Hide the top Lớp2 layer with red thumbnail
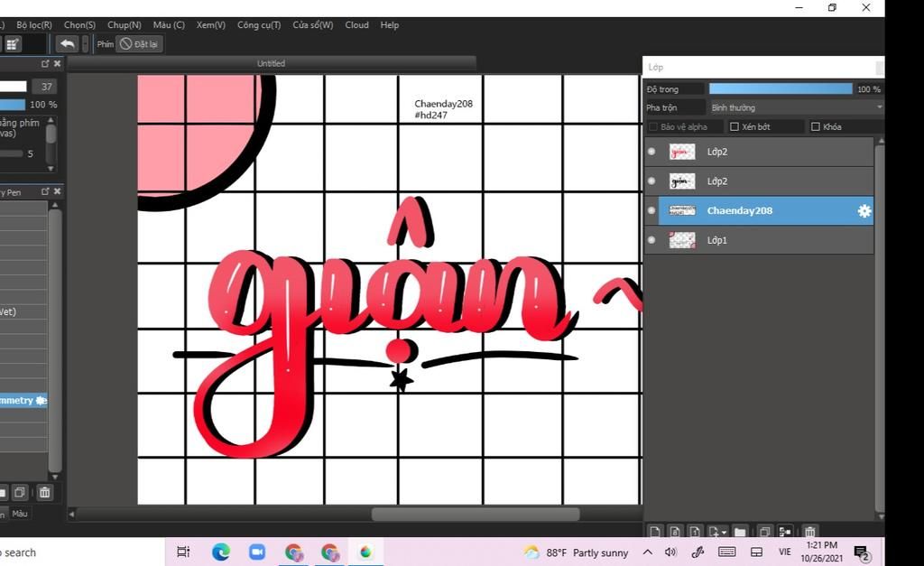 click(651, 152)
